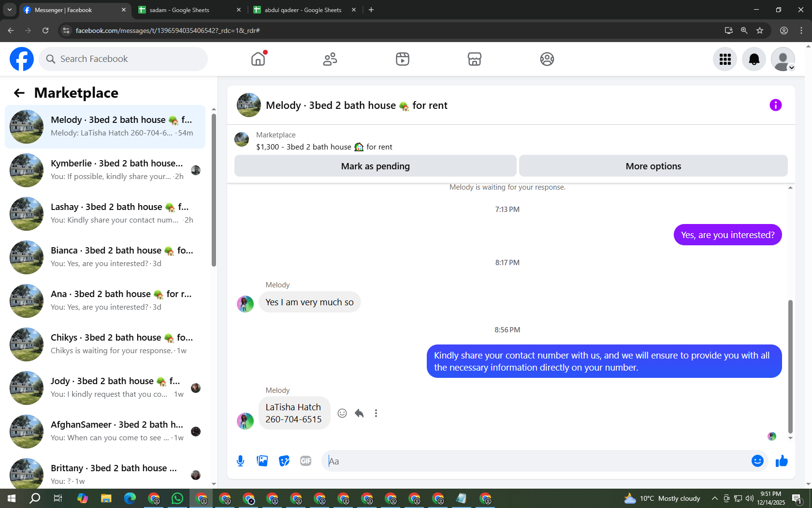812x508 pixels.
Task: Open the Edge browser from the taskbar
Action: pyautogui.click(x=130, y=498)
